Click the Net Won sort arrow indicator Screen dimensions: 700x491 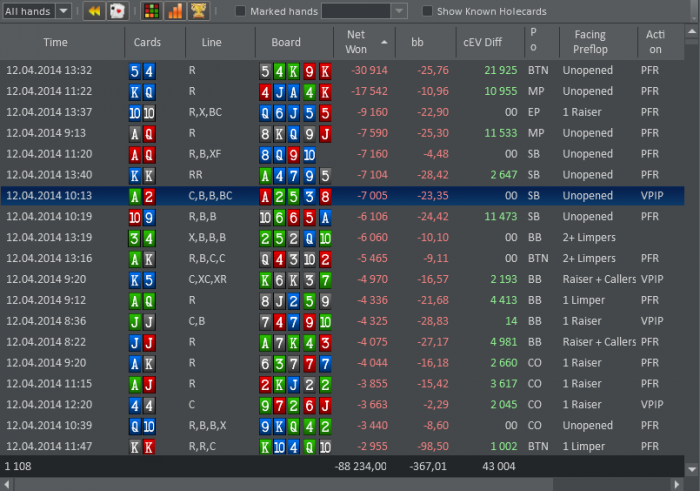click(x=384, y=42)
